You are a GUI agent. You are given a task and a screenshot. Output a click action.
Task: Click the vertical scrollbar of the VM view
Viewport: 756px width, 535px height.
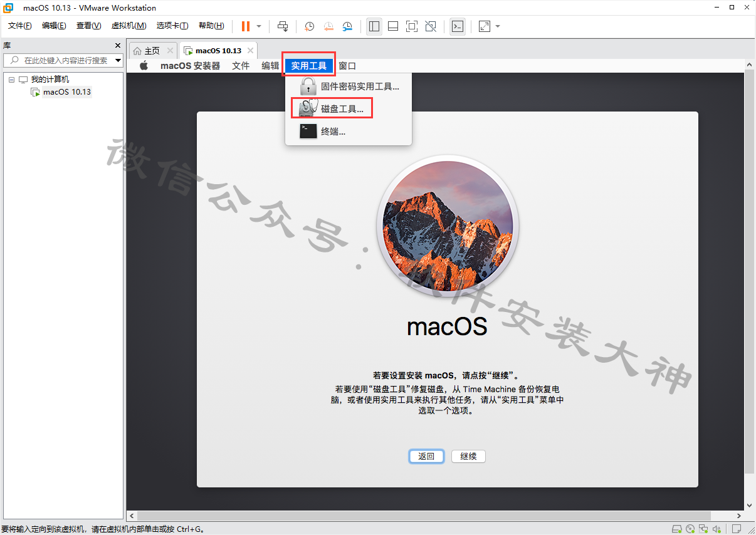click(x=750, y=272)
